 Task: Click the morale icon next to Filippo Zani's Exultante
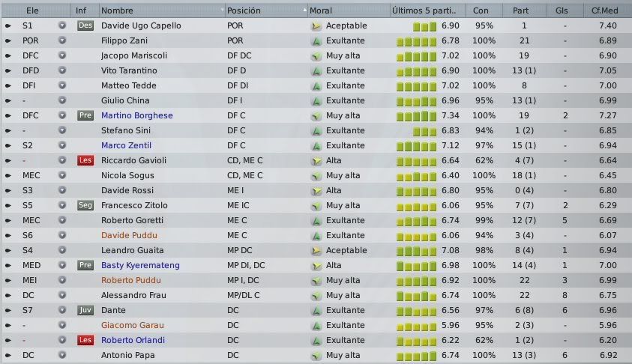coord(316,40)
